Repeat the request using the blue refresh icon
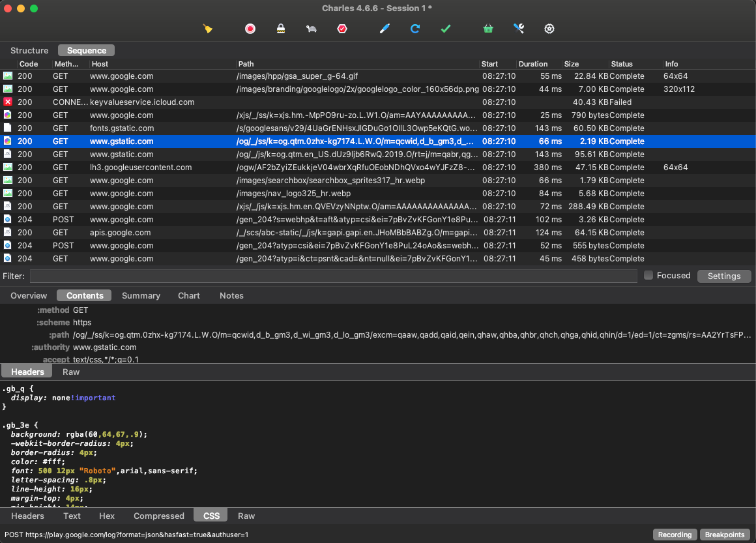The width and height of the screenshot is (756, 543). (415, 29)
